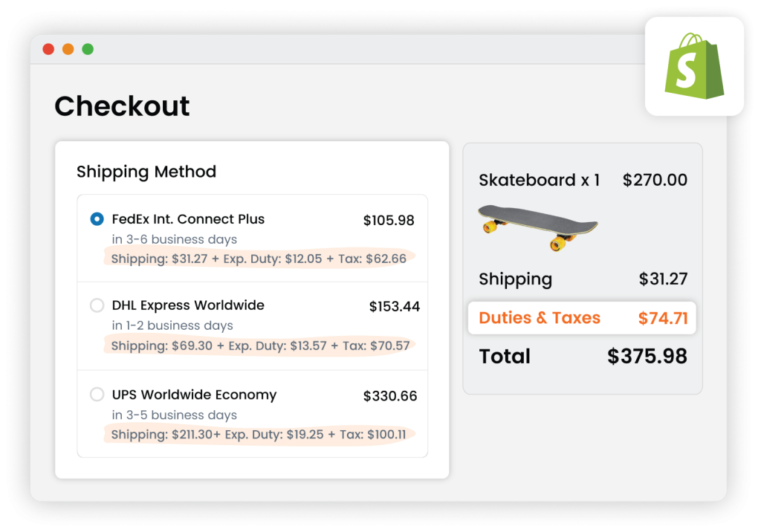Viewport: 761px width, 532px height.
Task: Click the Shipping Method heading
Action: tap(146, 172)
